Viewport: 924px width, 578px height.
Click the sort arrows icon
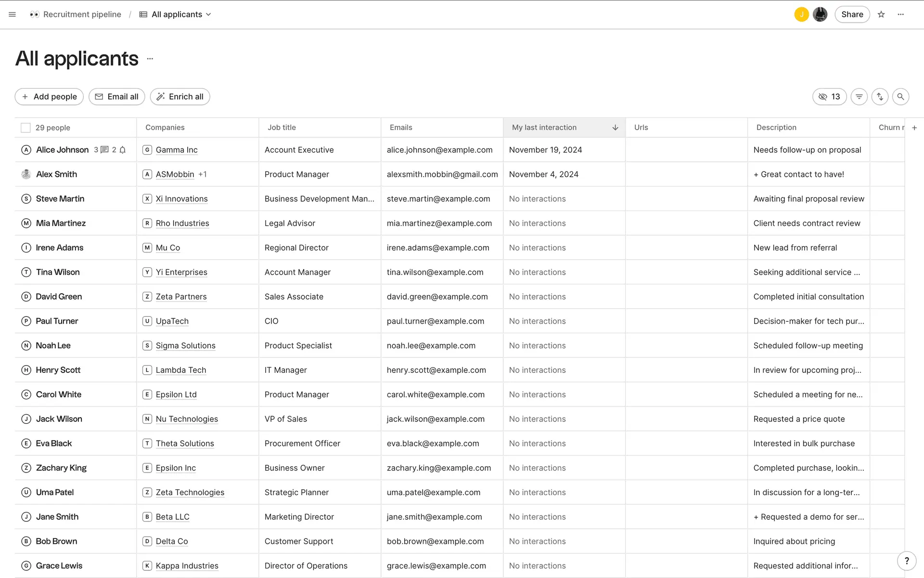click(x=880, y=97)
